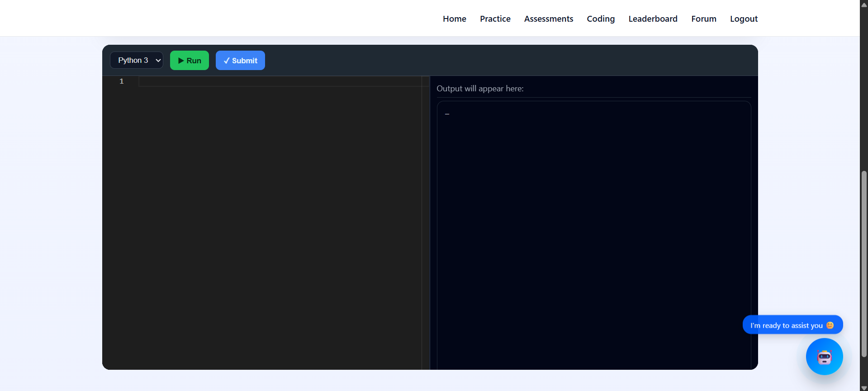Click the play icon on Run
The image size is (868, 391).
pos(181,61)
